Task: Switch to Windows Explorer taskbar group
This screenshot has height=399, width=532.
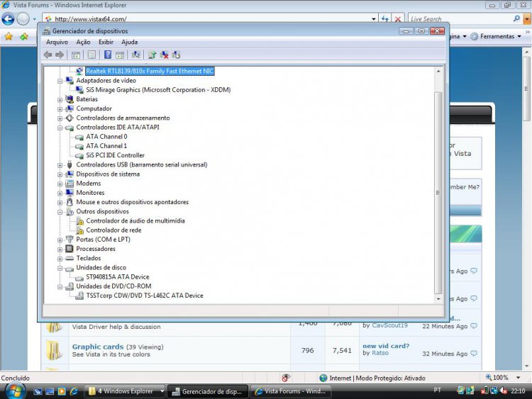Action: click(125, 391)
